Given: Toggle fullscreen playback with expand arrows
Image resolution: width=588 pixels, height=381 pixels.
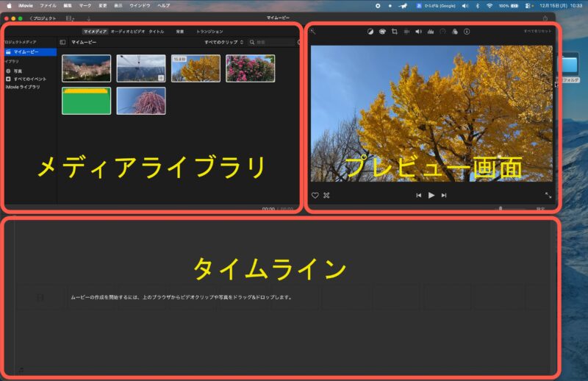Looking at the screenshot, I should click(548, 196).
